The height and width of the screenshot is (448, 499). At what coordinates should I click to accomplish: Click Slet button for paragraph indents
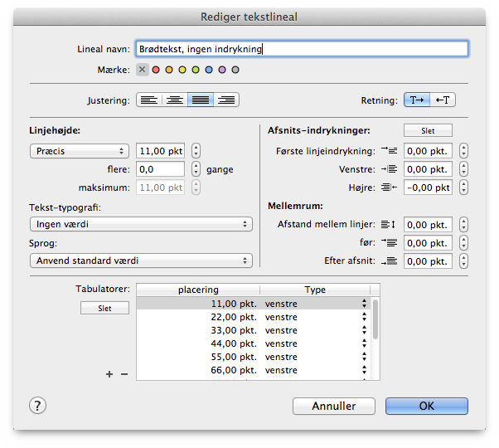(428, 130)
